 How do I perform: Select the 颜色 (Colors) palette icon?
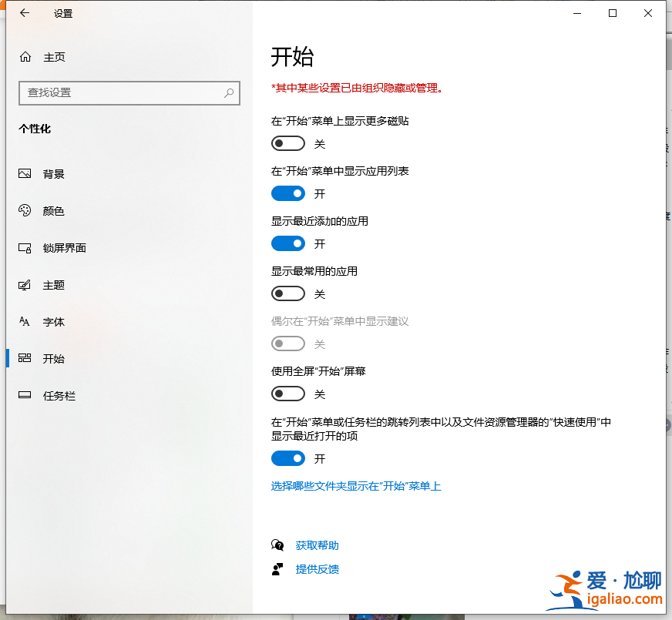(26, 210)
